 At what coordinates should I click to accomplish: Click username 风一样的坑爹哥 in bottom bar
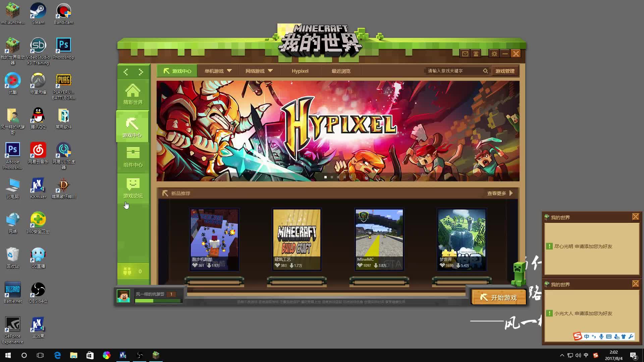(150, 294)
